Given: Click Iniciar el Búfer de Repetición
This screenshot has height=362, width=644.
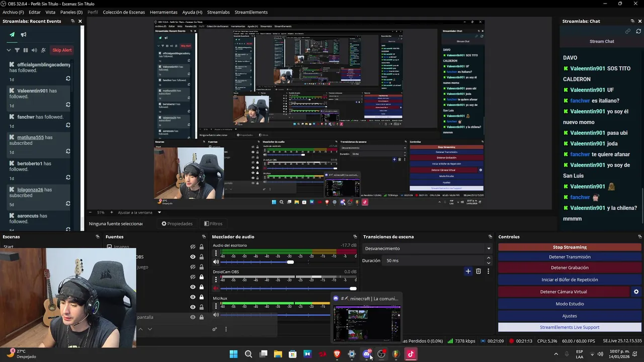Looking at the screenshot, I should 570,280.
